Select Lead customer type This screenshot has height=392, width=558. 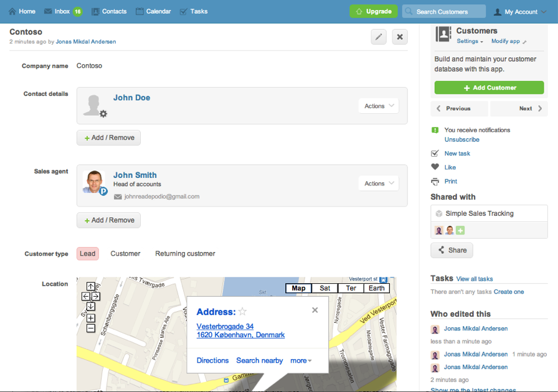pyautogui.click(x=88, y=253)
